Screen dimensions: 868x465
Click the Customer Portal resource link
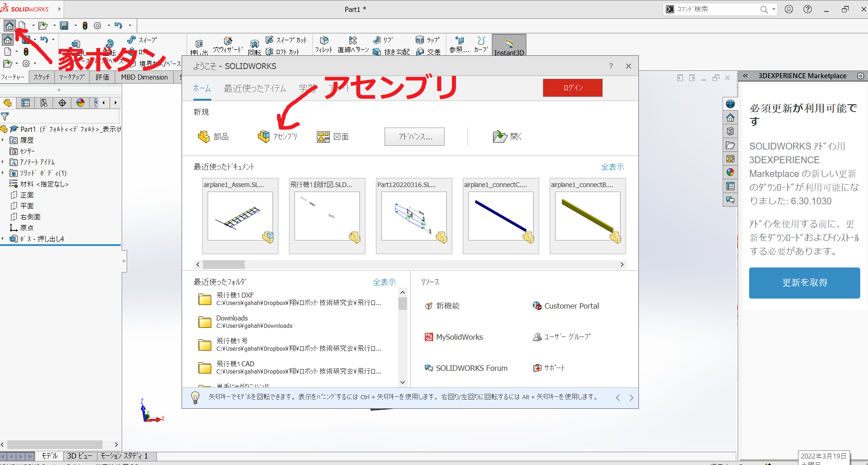tap(566, 306)
